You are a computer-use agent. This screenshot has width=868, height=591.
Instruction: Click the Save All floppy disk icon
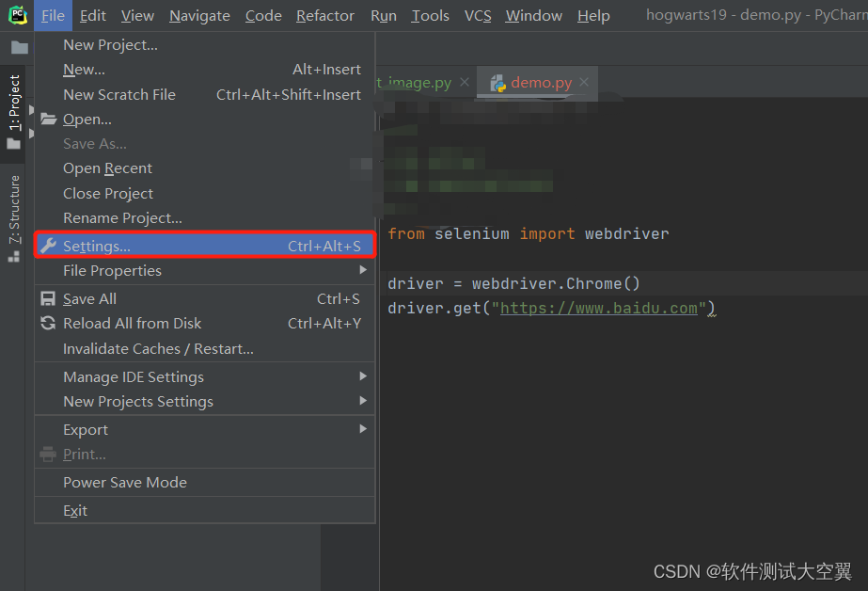tap(48, 298)
